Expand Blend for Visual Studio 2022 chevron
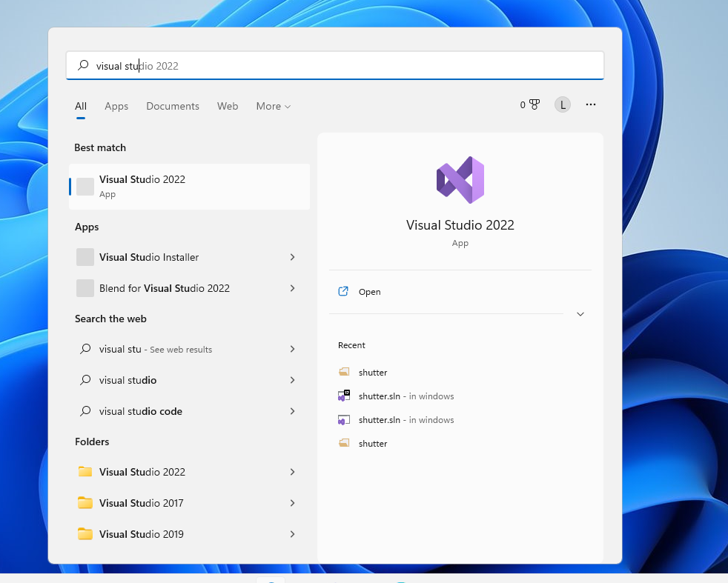 (x=293, y=288)
